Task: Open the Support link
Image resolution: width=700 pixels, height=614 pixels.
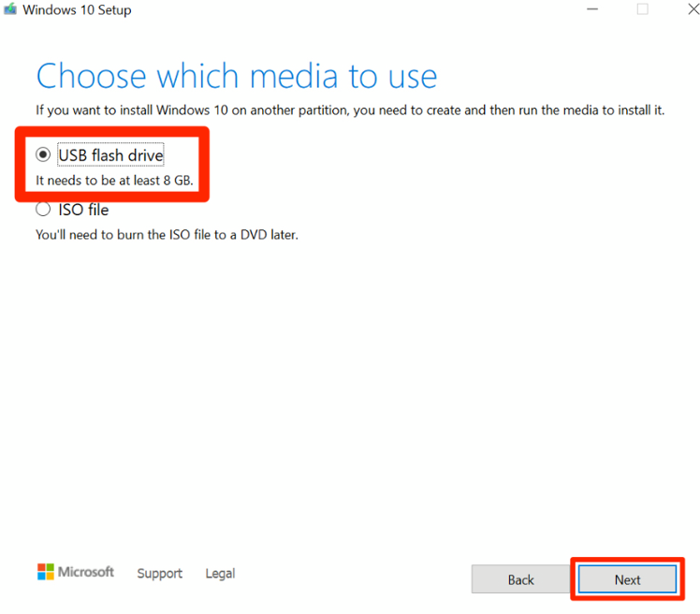Action: pos(159,573)
